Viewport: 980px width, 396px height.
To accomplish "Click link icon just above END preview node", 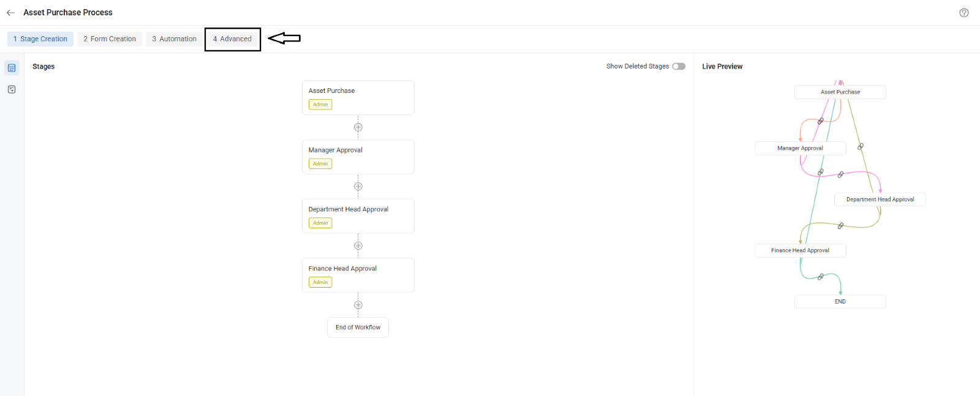I will [x=820, y=277].
